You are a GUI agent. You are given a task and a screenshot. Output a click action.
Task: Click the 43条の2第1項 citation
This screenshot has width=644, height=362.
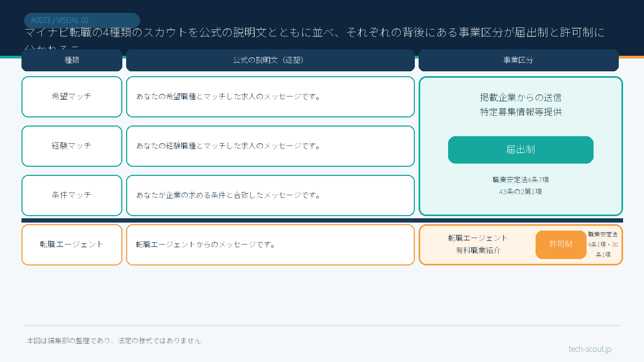click(521, 191)
